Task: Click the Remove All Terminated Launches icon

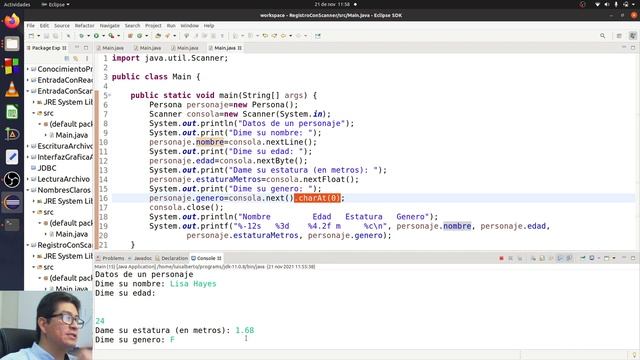Action: (x=520, y=258)
